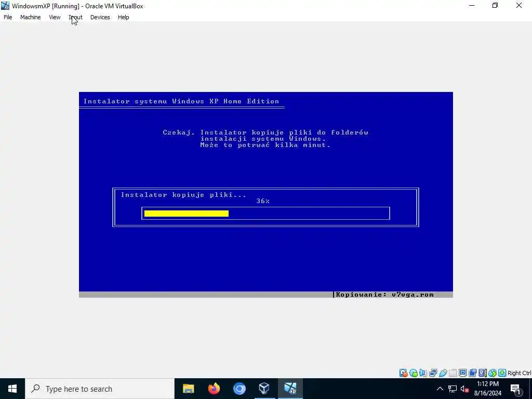Click the keyboard capture arrow icon
532x399 pixels.
[502, 373]
